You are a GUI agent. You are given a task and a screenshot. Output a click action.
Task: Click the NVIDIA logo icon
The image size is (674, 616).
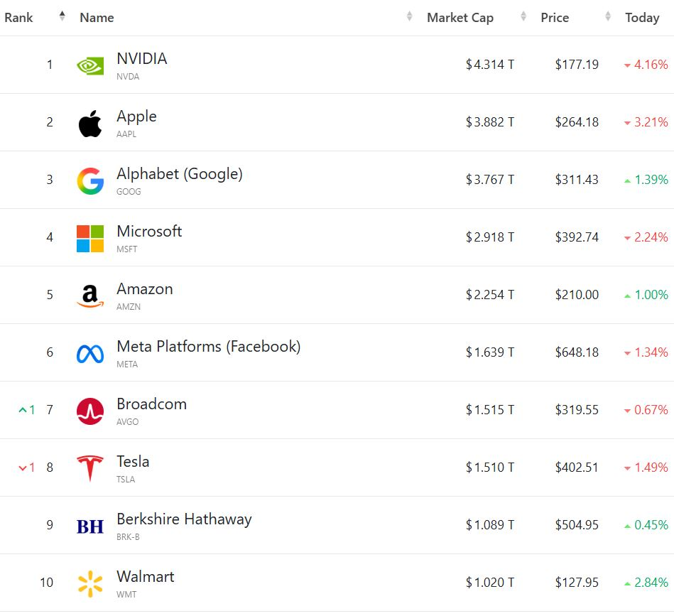[x=90, y=65]
